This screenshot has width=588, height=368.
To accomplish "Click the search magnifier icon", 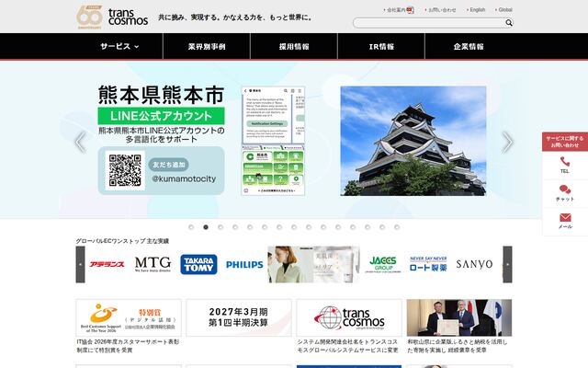I will point(508,23).
